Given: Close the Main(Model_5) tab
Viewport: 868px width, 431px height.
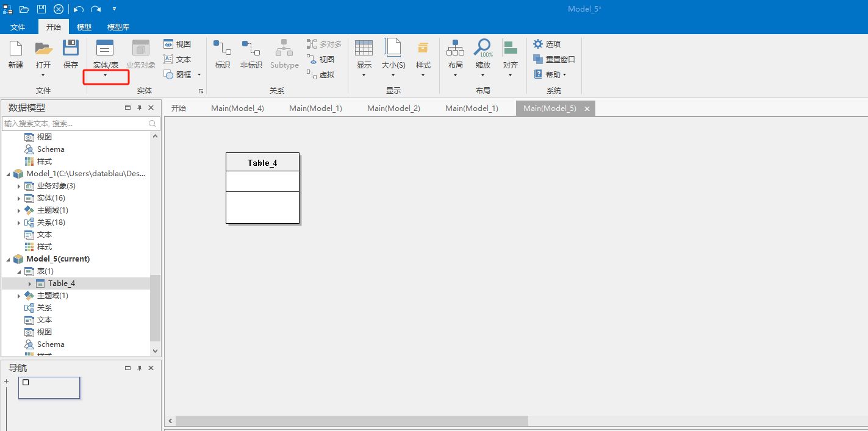Looking at the screenshot, I should click(587, 109).
